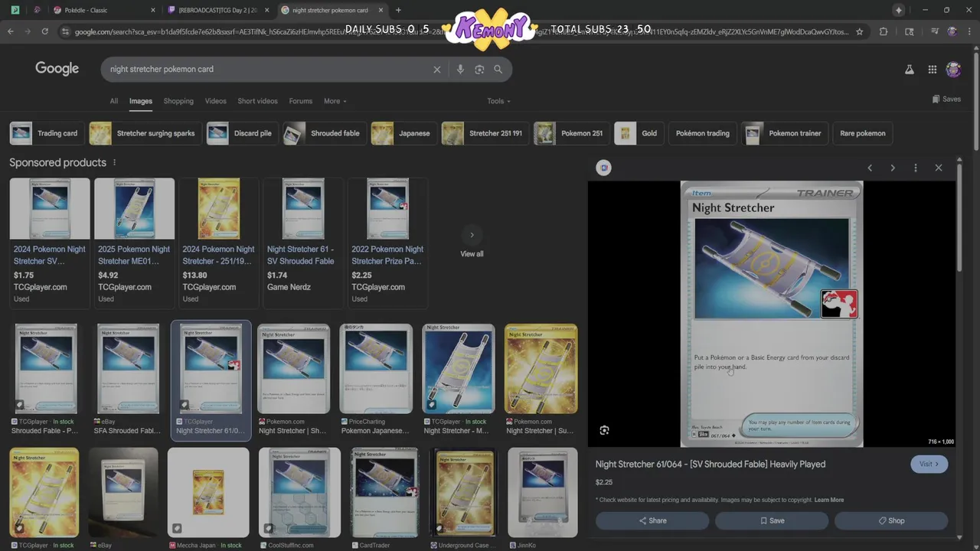Show next image in preview panel
Viewport: 980px width, 551px height.
893,168
